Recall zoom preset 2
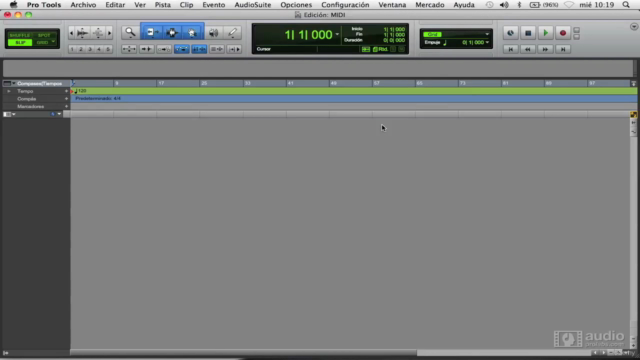This screenshot has width=640, height=360. [81, 49]
